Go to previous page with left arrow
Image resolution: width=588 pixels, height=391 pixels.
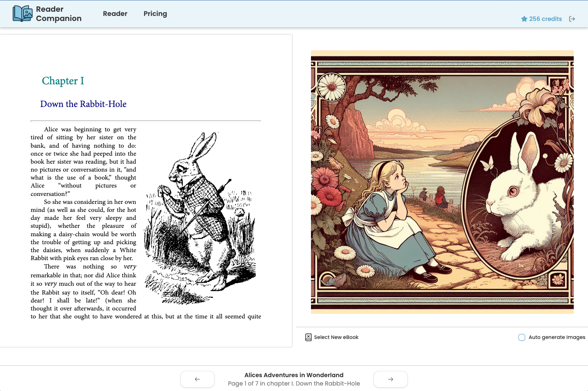197,379
